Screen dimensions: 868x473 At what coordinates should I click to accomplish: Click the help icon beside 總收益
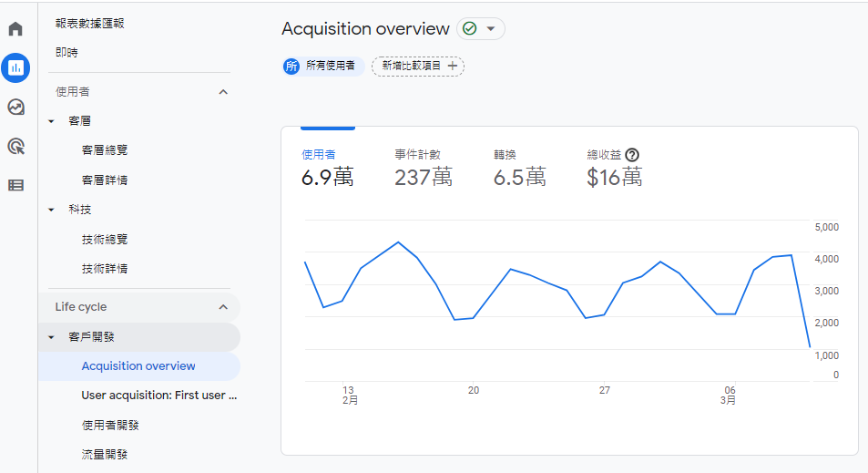point(631,155)
